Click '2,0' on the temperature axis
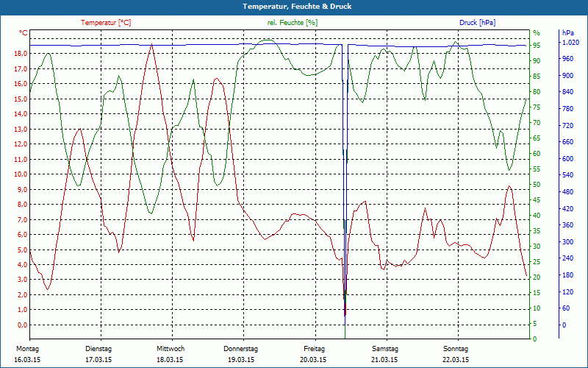This screenshot has width=588, height=368. click(22, 295)
